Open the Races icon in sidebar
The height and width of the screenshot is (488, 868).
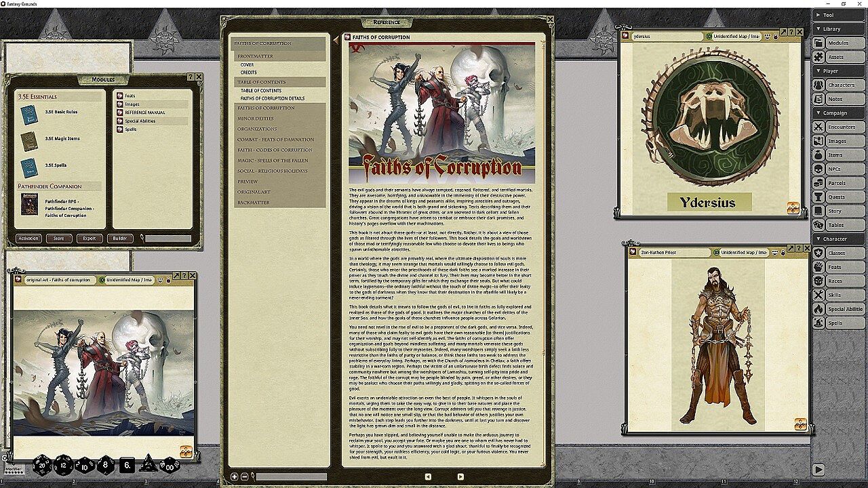tap(818, 281)
